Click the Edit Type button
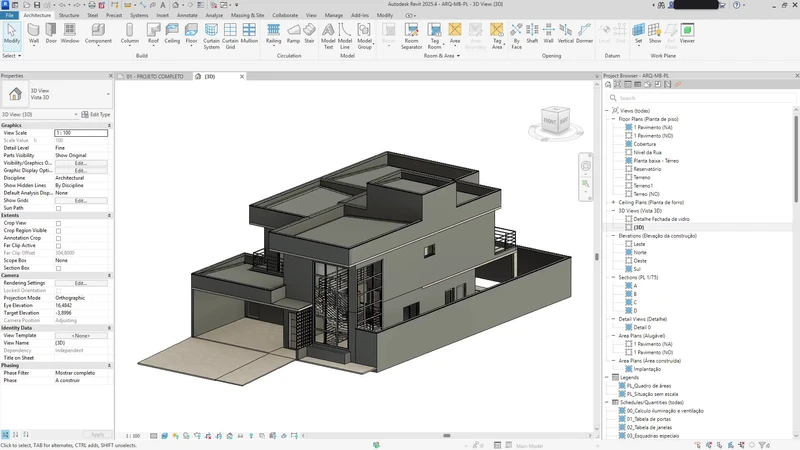This screenshot has height=450, width=800. point(98,114)
